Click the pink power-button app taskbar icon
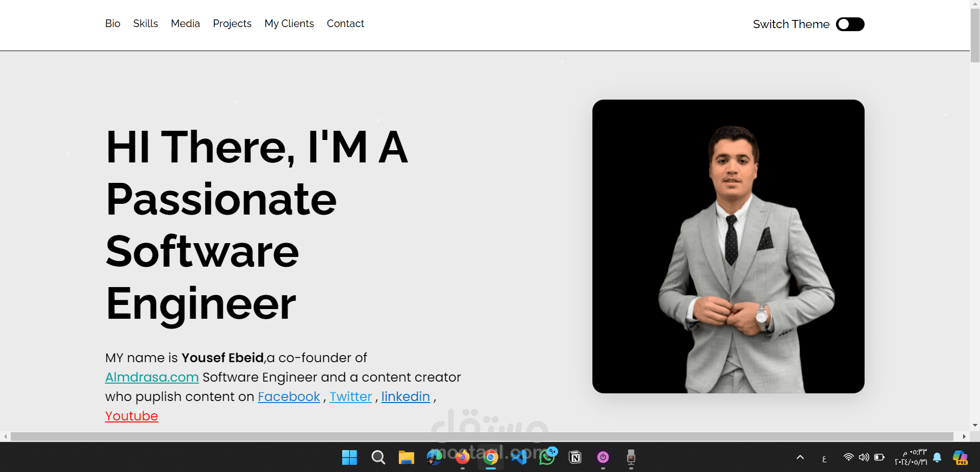The image size is (980, 472). coord(603,457)
